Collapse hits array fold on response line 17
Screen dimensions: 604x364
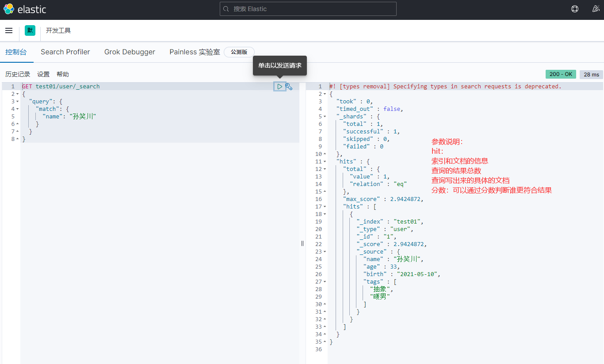point(325,207)
